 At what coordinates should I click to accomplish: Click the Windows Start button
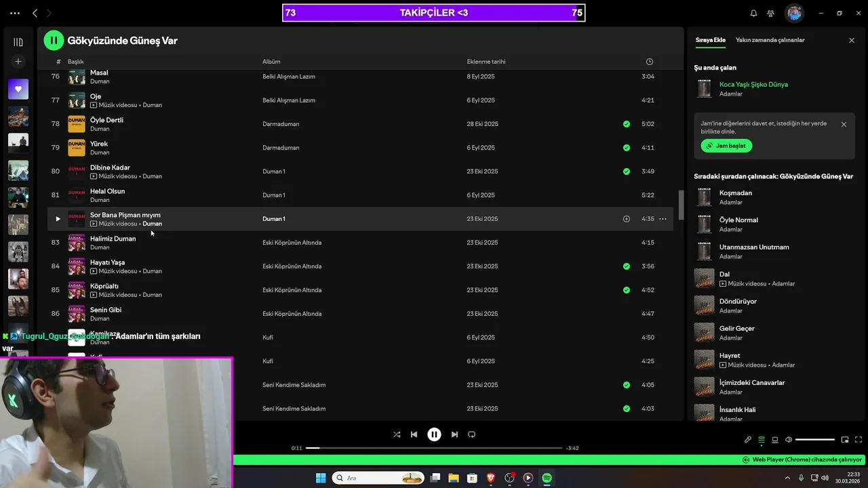[321, 478]
